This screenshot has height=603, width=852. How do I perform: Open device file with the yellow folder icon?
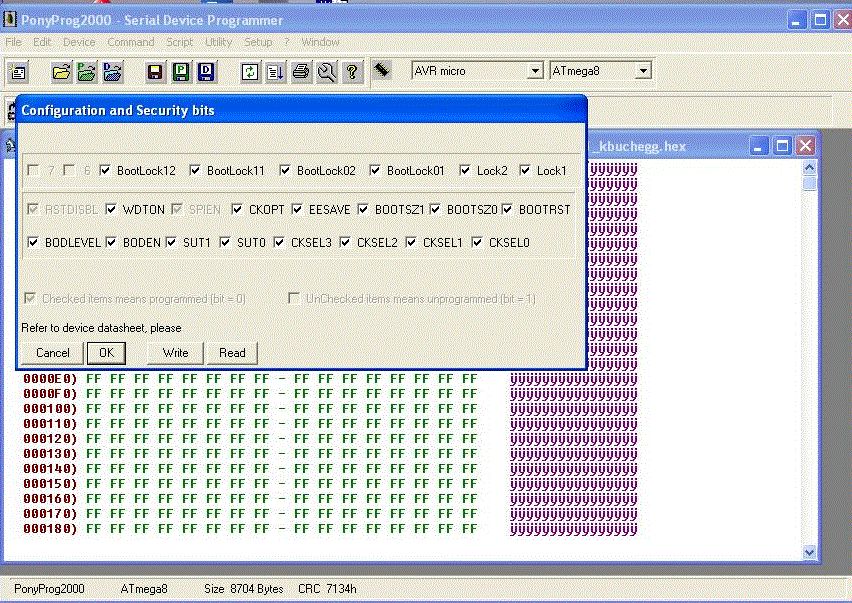61,72
